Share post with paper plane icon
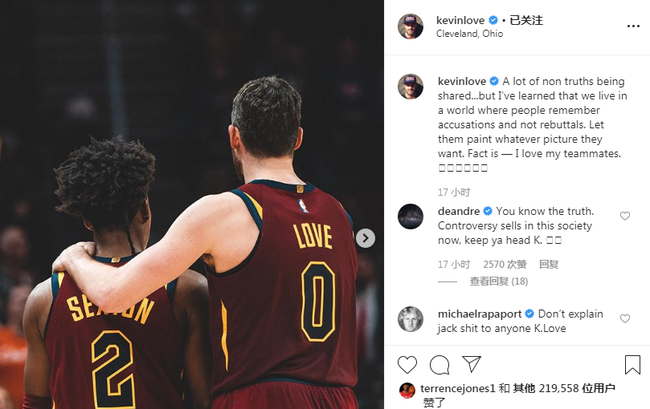Image resolution: width=650 pixels, height=409 pixels. point(472,364)
